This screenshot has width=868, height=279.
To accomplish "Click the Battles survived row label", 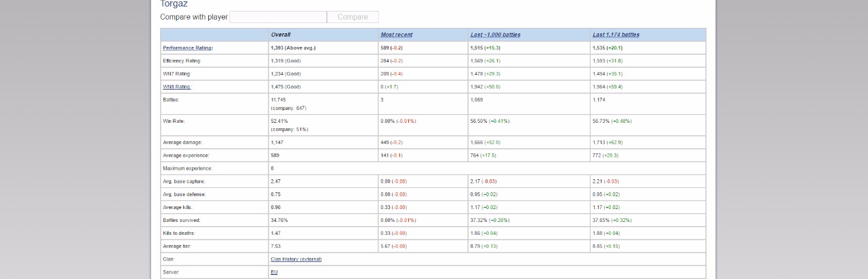I will click(x=182, y=221).
